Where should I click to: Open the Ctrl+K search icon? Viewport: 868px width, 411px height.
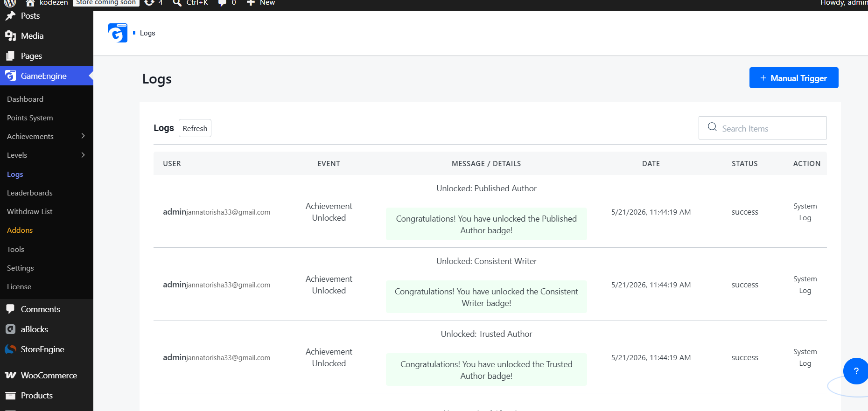tap(177, 3)
